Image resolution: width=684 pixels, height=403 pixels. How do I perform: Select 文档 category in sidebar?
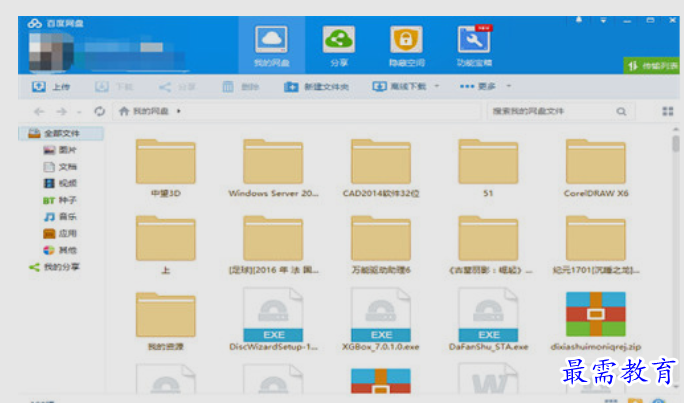pos(61,167)
